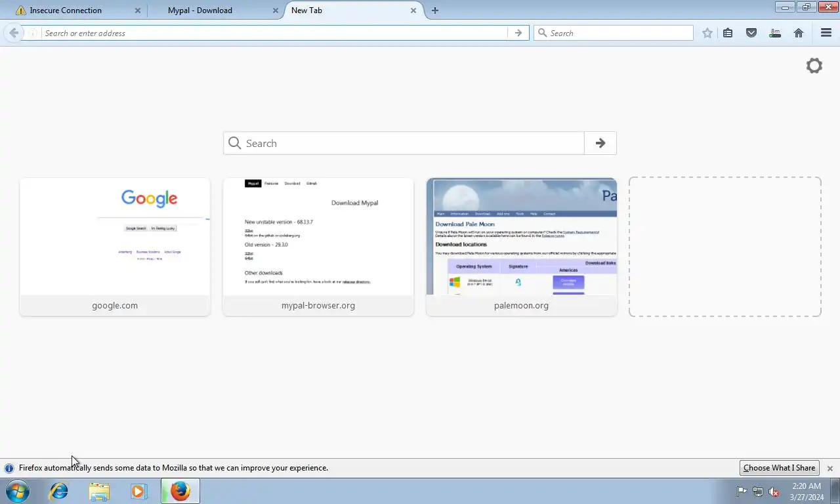Open Windows Explorer from taskbar
This screenshot has width=840, height=504.
[99, 491]
